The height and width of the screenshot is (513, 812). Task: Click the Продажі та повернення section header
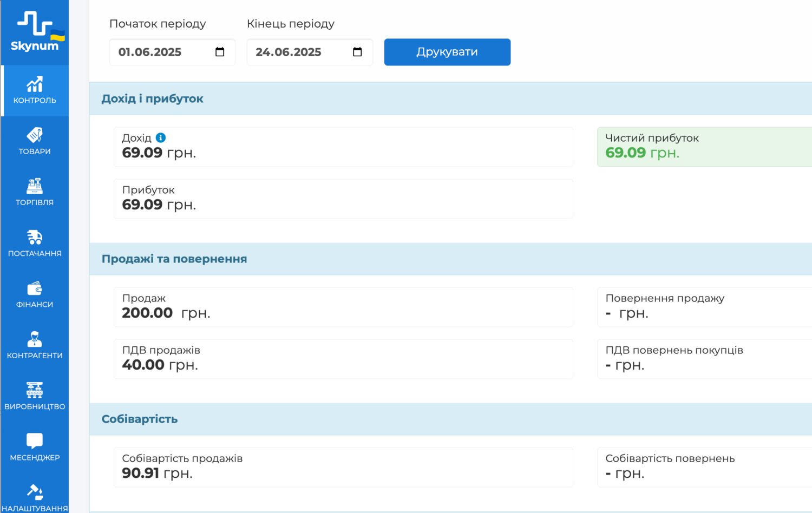pos(174,259)
